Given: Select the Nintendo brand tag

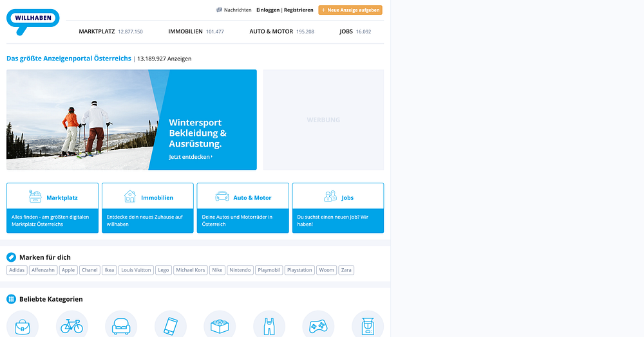Looking at the screenshot, I should coord(240,270).
